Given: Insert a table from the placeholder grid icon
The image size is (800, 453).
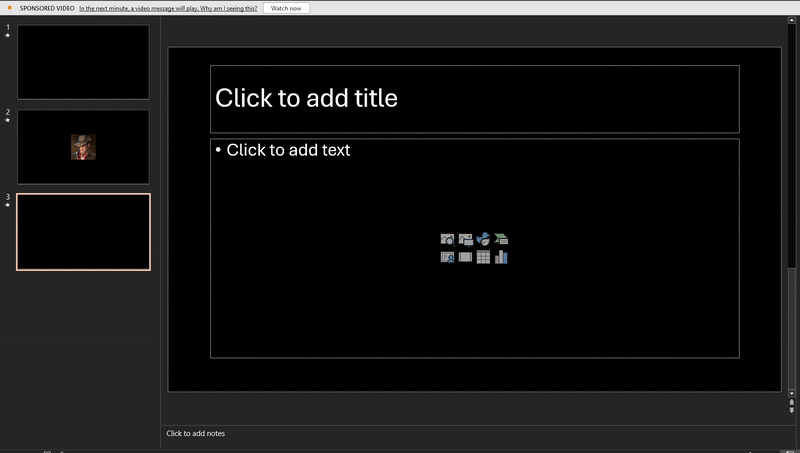Looking at the screenshot, I should coord(483,257).
